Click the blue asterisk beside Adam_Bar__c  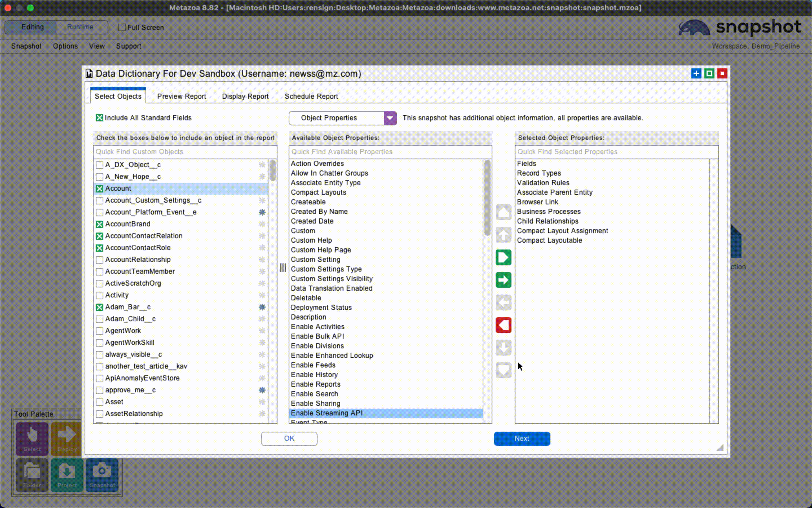click(x=262, y=307)
